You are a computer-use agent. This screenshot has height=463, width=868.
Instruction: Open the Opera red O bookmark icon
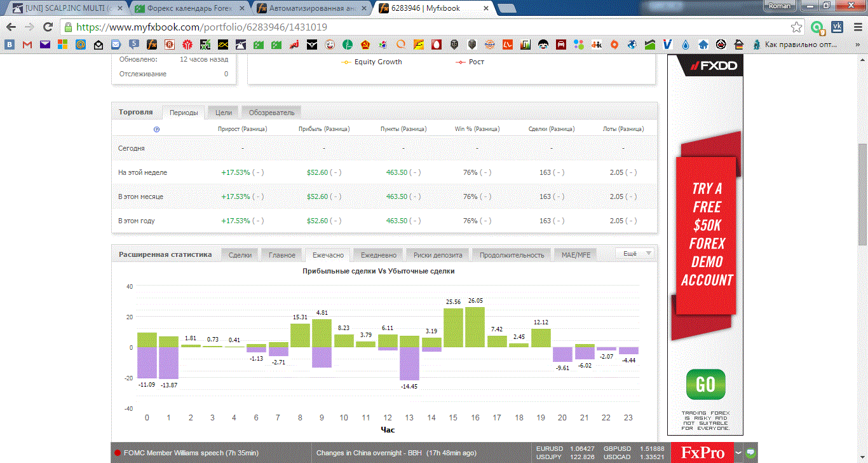[x=436, y=45]
